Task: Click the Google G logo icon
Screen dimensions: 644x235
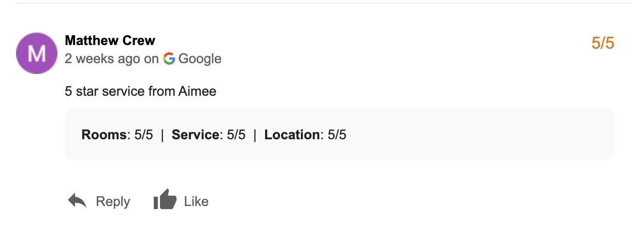Action: tap(169, 58)
